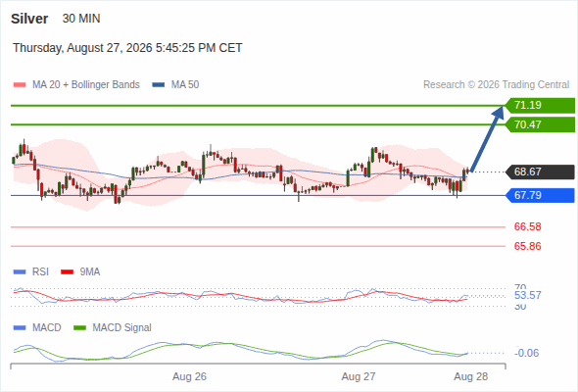Click the MACD Signal legend text
Viewport: 578px width, 392px height.
pos(122,328)
